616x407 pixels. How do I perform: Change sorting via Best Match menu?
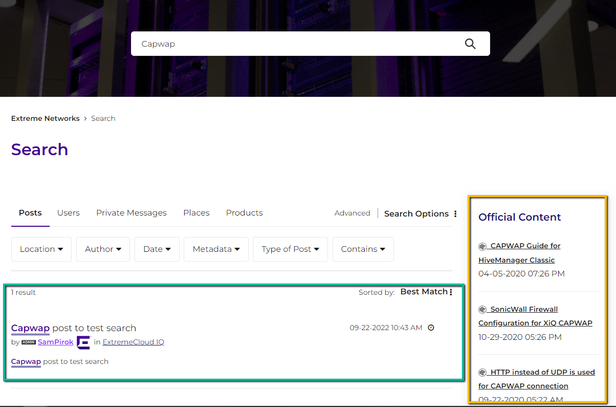point(426,292)
